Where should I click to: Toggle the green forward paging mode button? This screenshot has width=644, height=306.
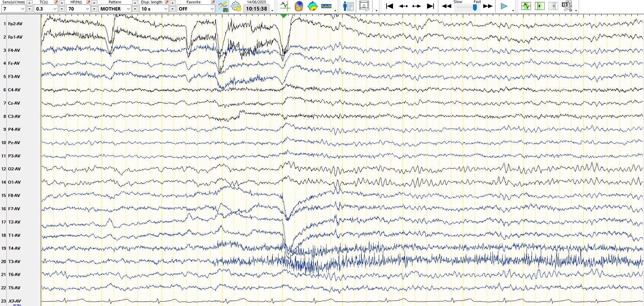(x=540, y=6)
